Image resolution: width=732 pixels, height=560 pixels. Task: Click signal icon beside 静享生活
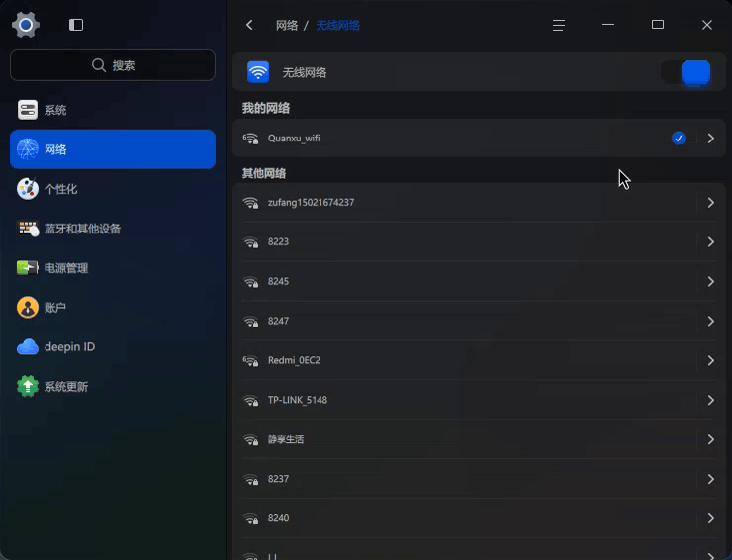click(250, 439)
